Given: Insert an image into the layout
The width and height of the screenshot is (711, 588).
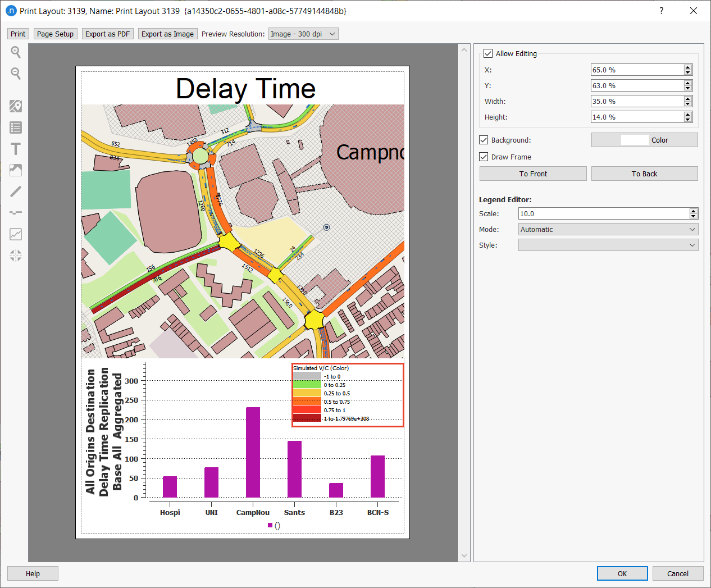Looking at the screenshot, I should (x=15, y=169).
